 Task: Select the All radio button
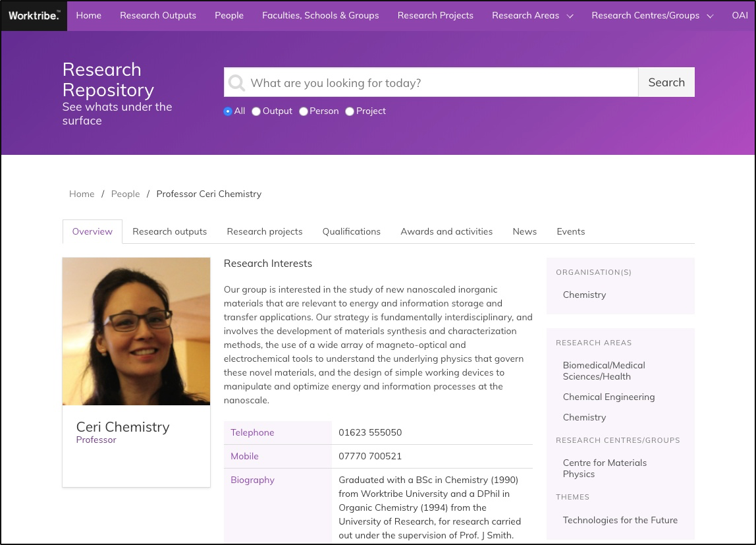[228, 111]
